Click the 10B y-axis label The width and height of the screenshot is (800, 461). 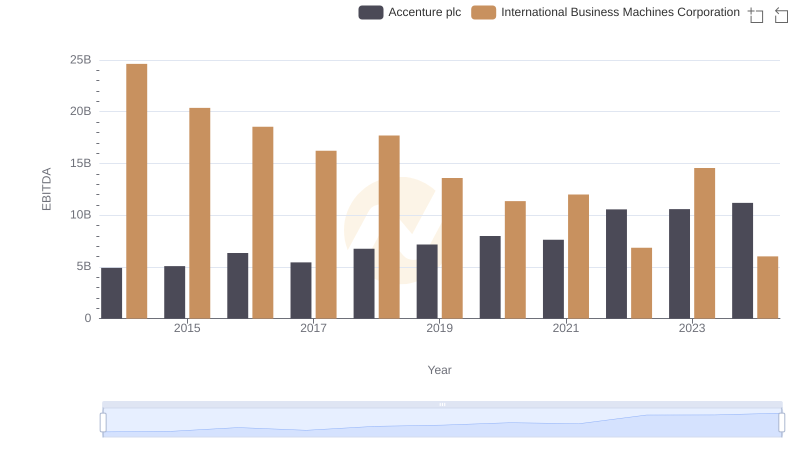[81, 215]
